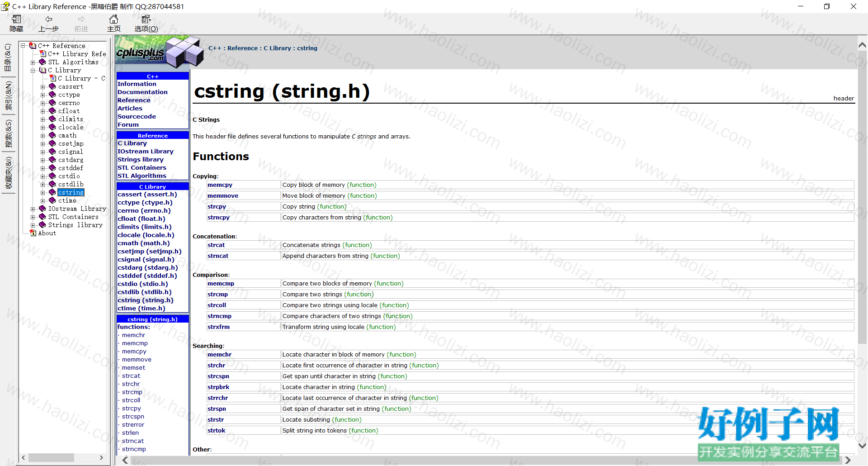868x466 pixels.
Task: Click memset in the functions list
Action: pos(133,367)
